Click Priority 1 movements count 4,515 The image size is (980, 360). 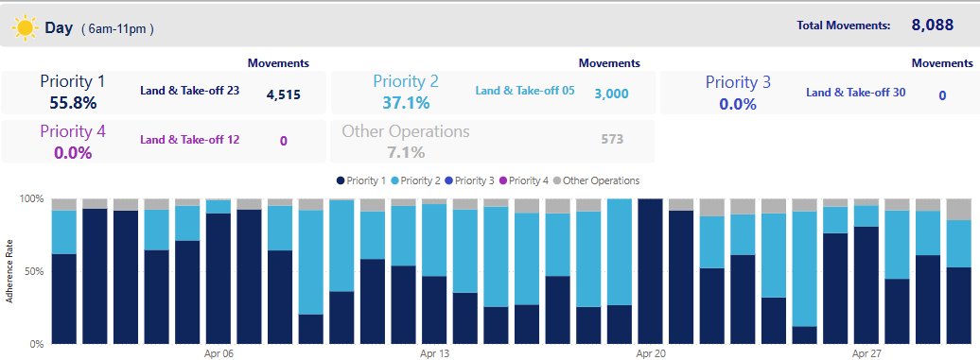click(284, 94)
